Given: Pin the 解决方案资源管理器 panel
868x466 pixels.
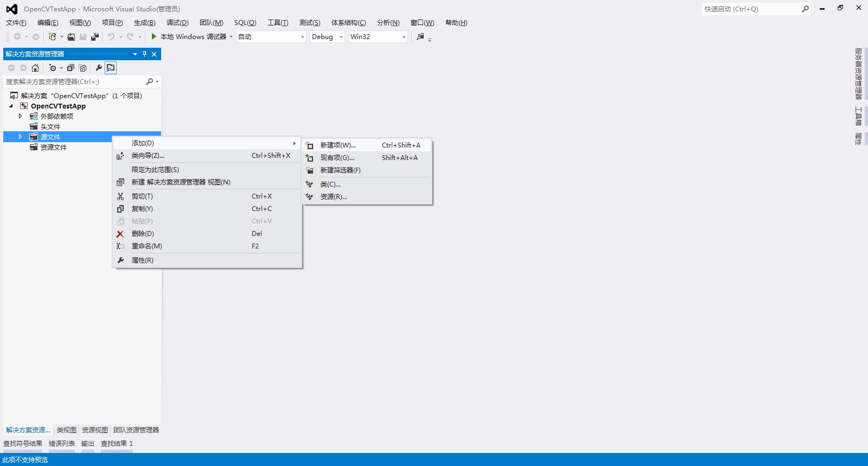Looking at the screenshot, I should coord(144,54).
